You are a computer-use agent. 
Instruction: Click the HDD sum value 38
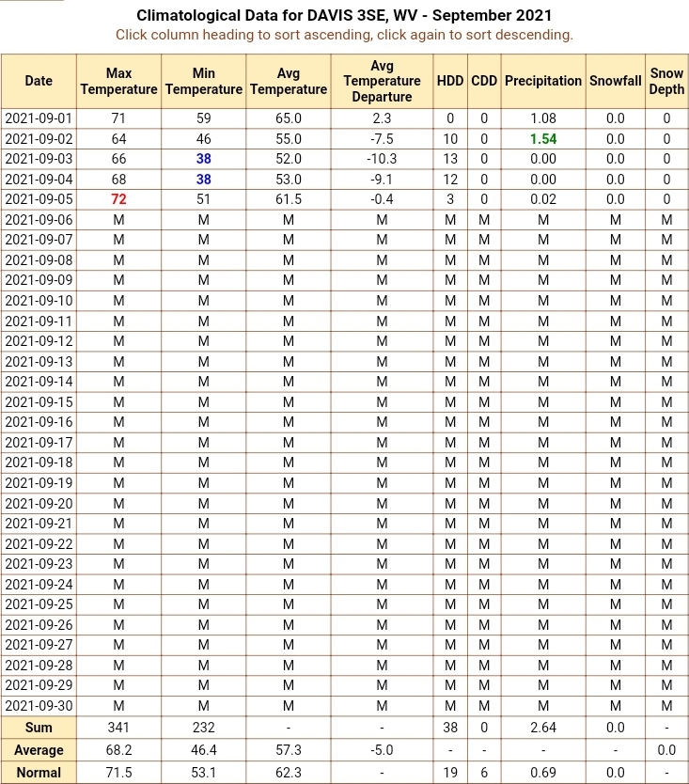(450, 728)
